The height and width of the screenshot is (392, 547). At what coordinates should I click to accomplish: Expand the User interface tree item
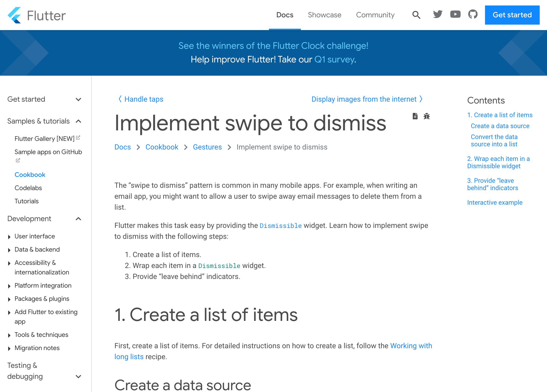(9, 237)
